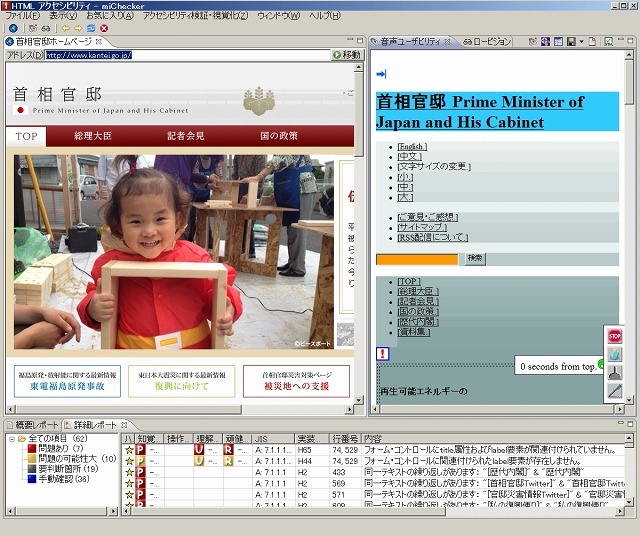This screenshot has height=536, width=640.
Task: Close the 音声ユーザビリティ tab
Action: coord(447,42)
